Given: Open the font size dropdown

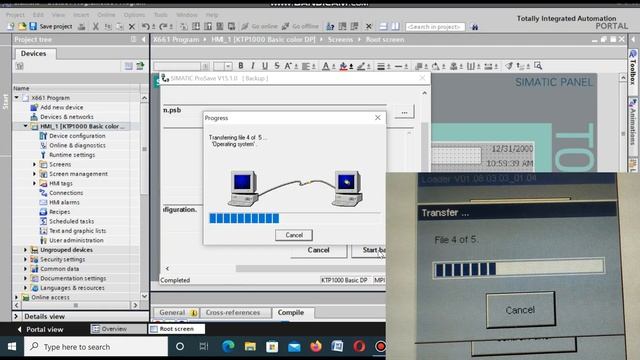Looking at the screenshot, I should tap(228, 66).
